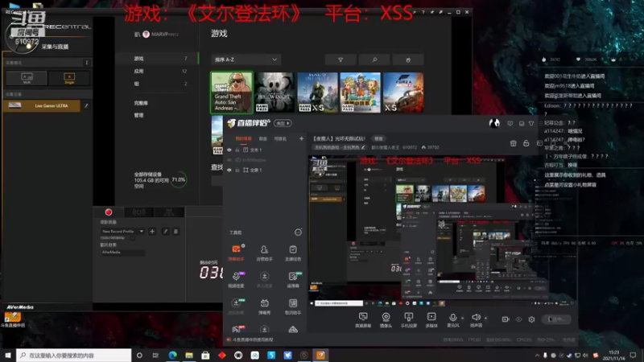644x362 pixels.
Task: Add 多媒体 media source
Action: coord(431,319)
